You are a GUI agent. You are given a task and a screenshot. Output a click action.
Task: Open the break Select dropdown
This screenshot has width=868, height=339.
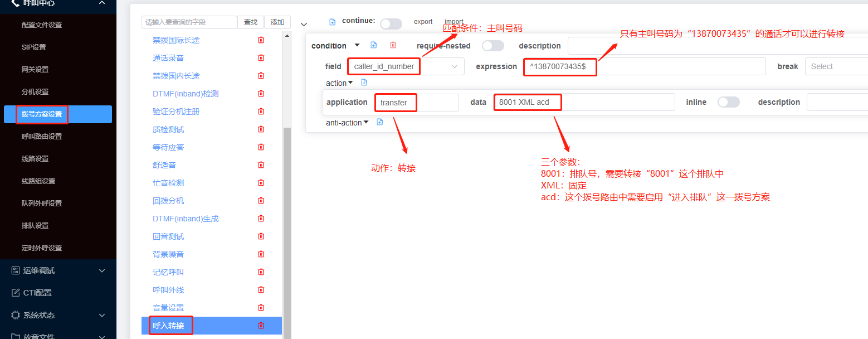pyautogui.click(x=836, y=66)
